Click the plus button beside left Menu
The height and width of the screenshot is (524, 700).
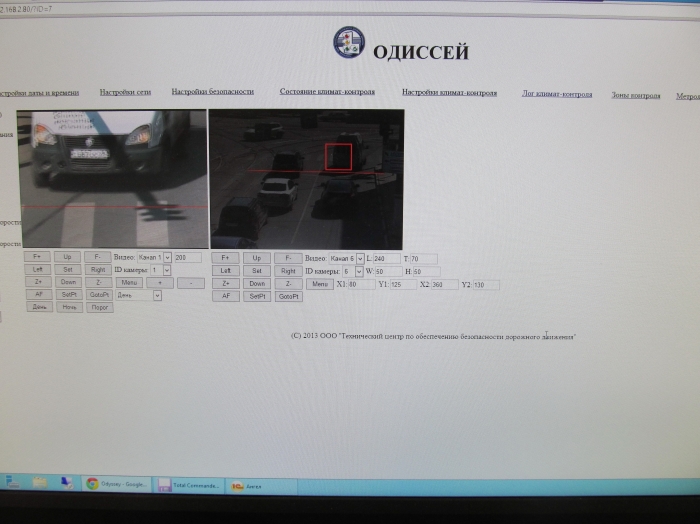(160, 283)
